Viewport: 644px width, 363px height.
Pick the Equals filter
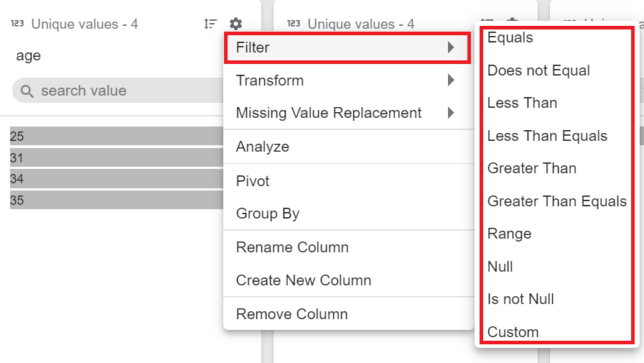pyautogui.click(x=510, y=38)
